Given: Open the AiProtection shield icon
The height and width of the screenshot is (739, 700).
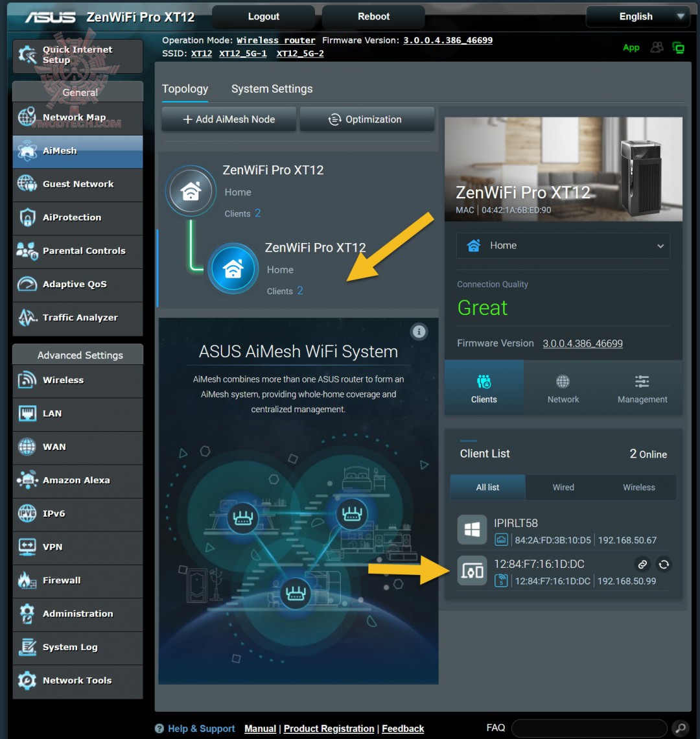Looking at the screenshot, I should coord(26,218).
